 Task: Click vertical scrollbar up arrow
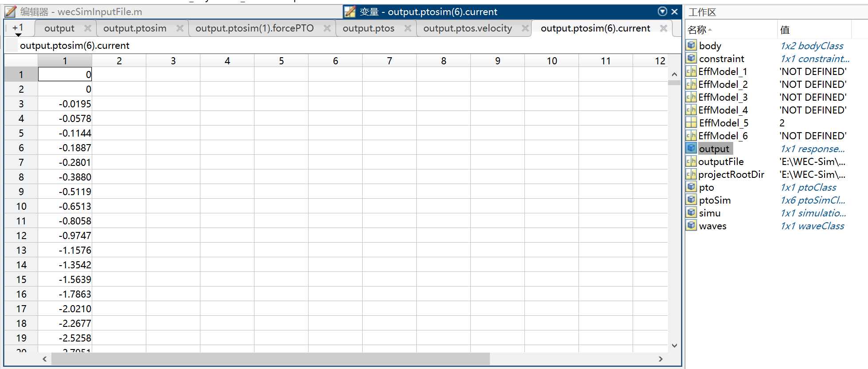pos(674,75)
